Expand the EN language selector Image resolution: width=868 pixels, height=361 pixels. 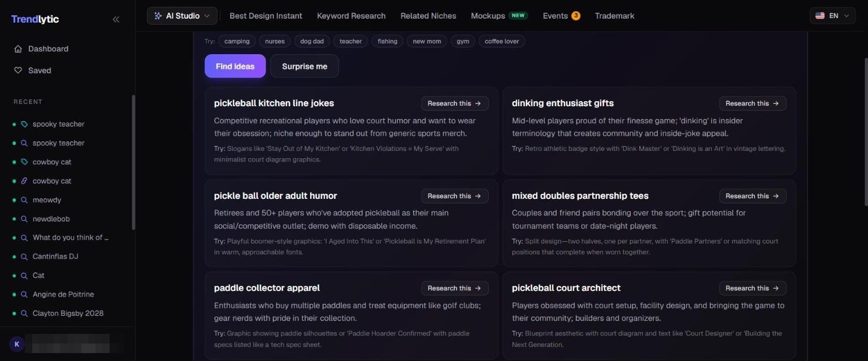(832, 16)
